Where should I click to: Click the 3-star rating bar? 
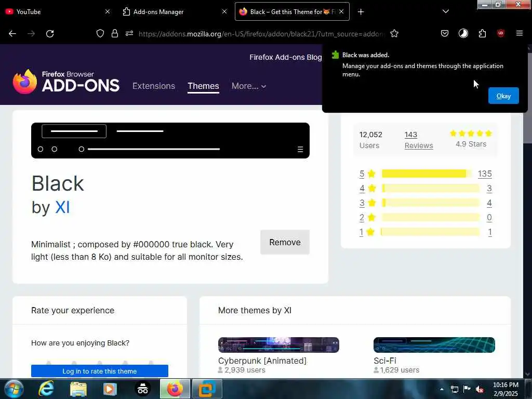click(x=431, y=203)
